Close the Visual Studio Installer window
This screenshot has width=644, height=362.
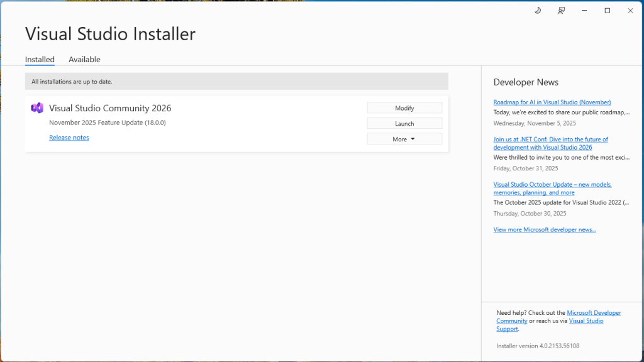tap(630, 11)
